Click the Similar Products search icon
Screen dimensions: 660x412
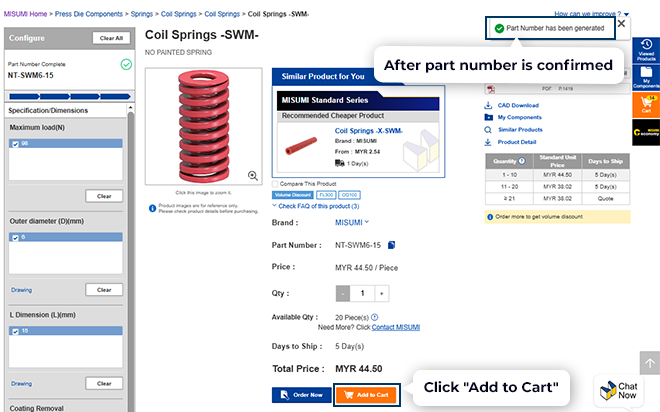pyautogui.click(x=488, y=130)
